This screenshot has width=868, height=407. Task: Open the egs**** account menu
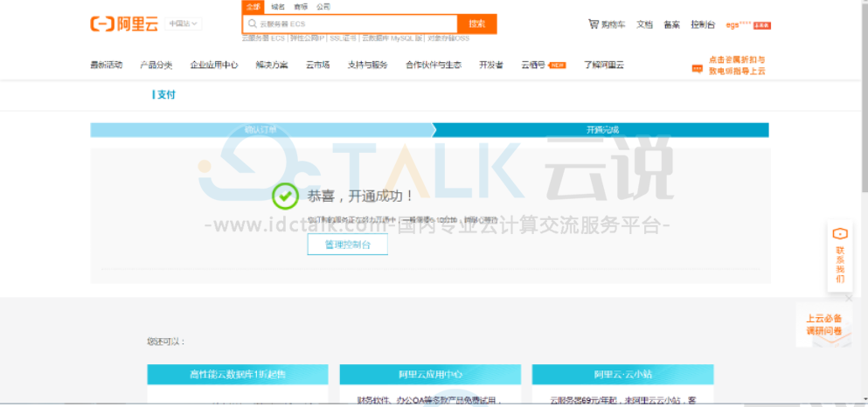coord(748,24)
